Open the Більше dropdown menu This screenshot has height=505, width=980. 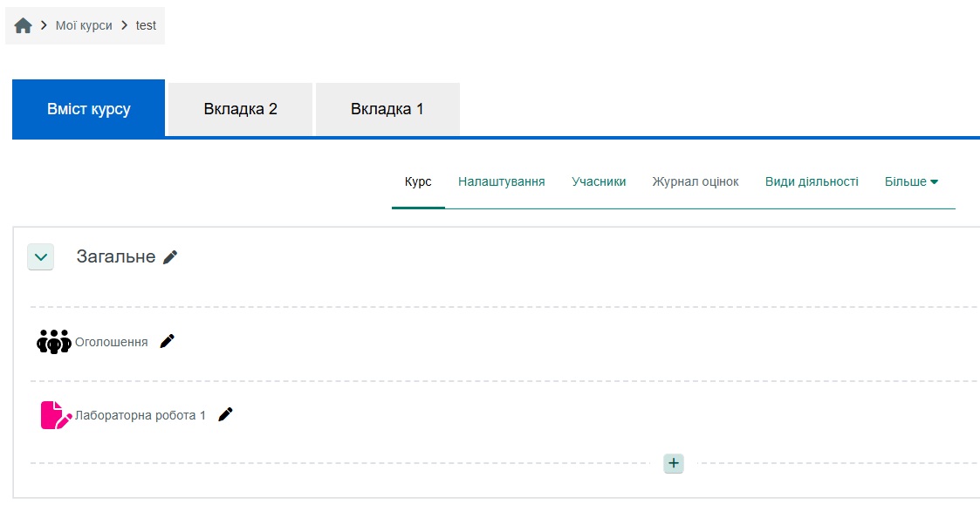coord(911,181)
